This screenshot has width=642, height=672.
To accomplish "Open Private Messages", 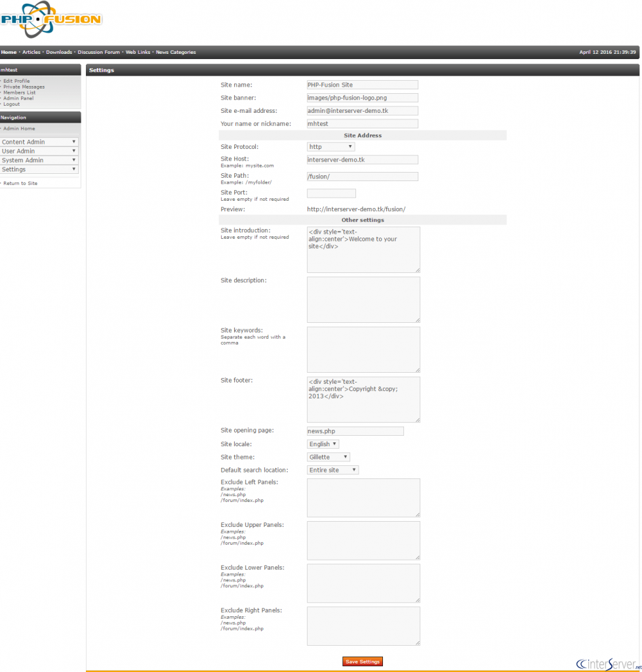I will click(24, 87).
